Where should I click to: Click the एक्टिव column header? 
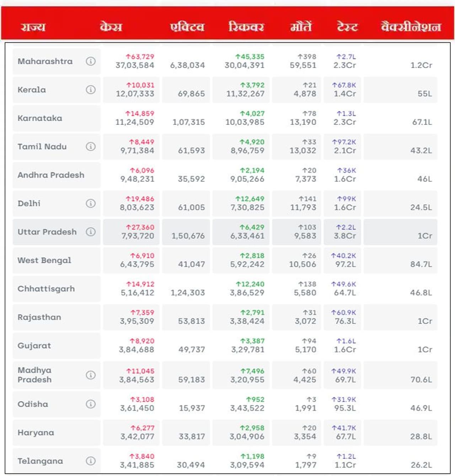(x=187, y=27)
